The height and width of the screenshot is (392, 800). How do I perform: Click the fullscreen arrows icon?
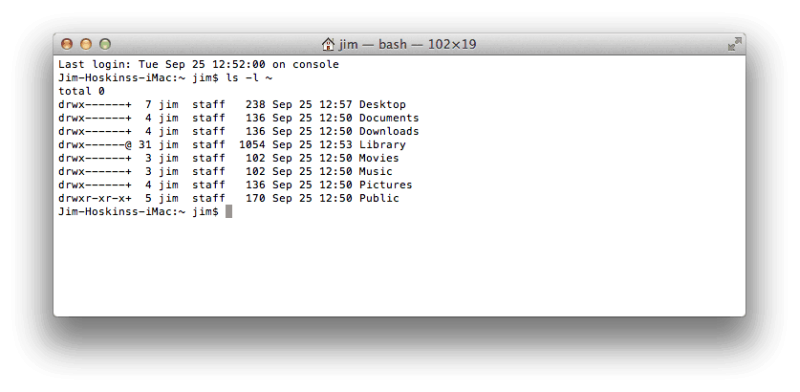pyautogui.click(x=734, y=44)
